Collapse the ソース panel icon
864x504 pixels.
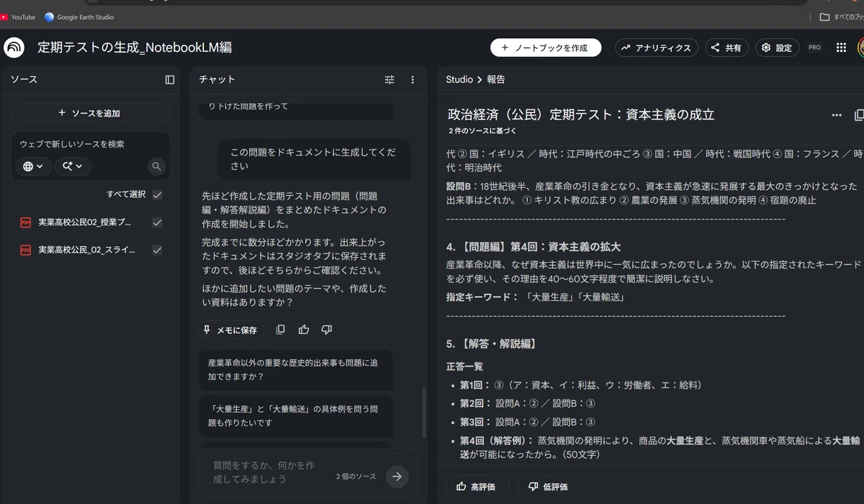(170, 79)
